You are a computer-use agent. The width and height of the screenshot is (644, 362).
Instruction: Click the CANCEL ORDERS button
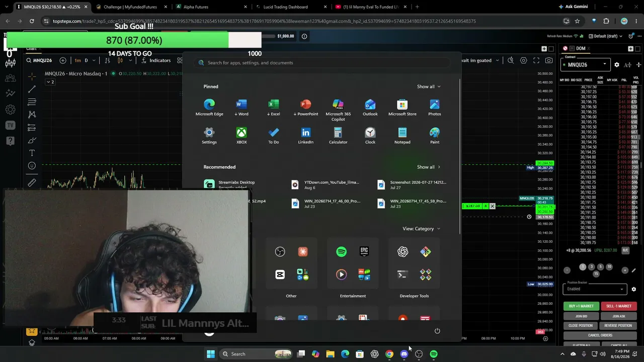(x=600, y=335)
